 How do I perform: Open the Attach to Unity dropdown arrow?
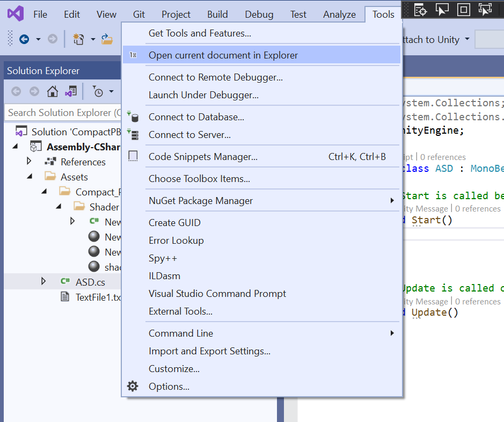point(467,39)
